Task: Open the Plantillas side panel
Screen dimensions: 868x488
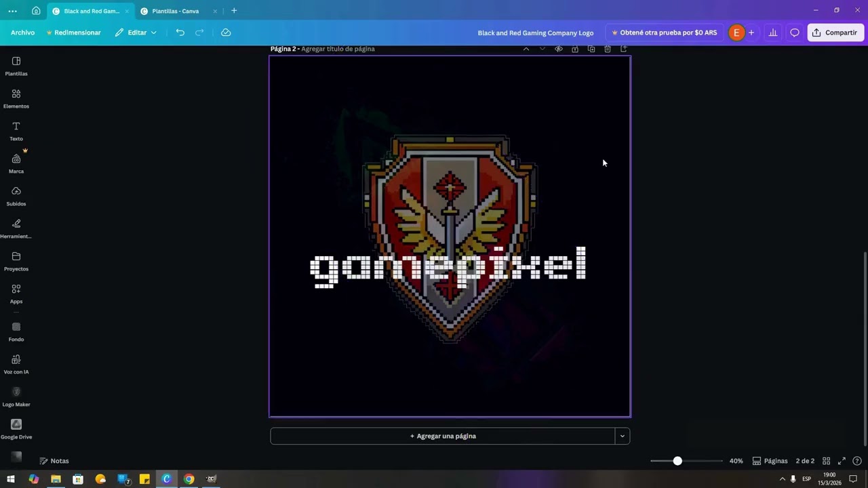Action: pyautogui.click(x=16, y=66)
